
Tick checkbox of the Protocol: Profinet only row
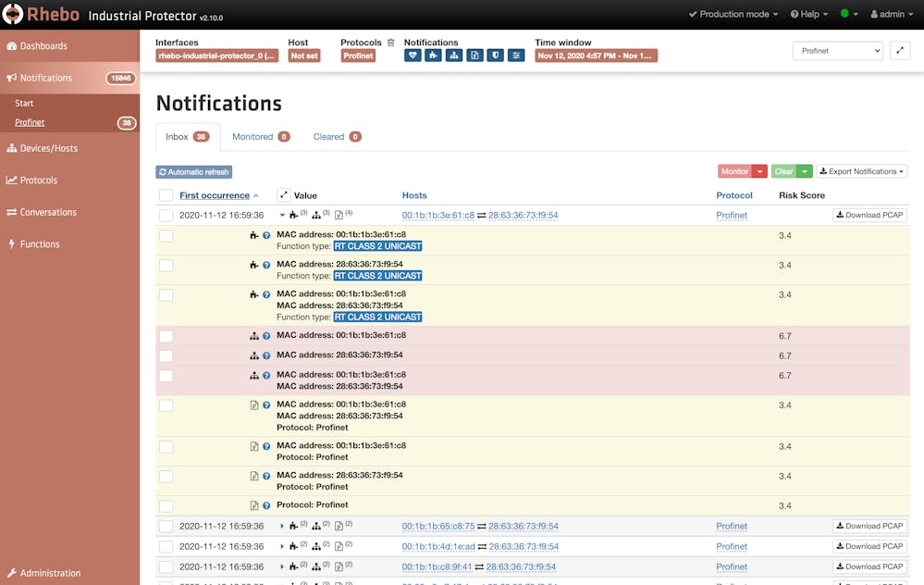click(x=166, y=506)
